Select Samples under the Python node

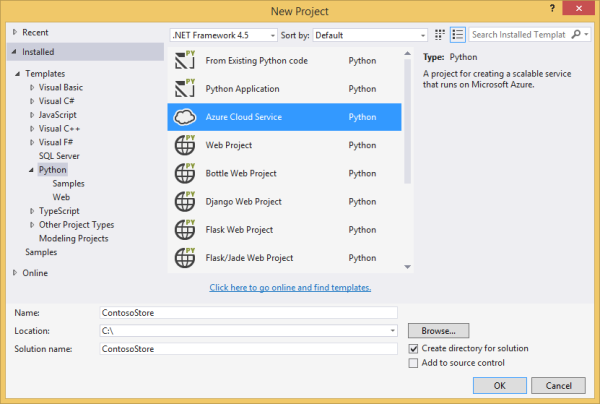point(68,184)
